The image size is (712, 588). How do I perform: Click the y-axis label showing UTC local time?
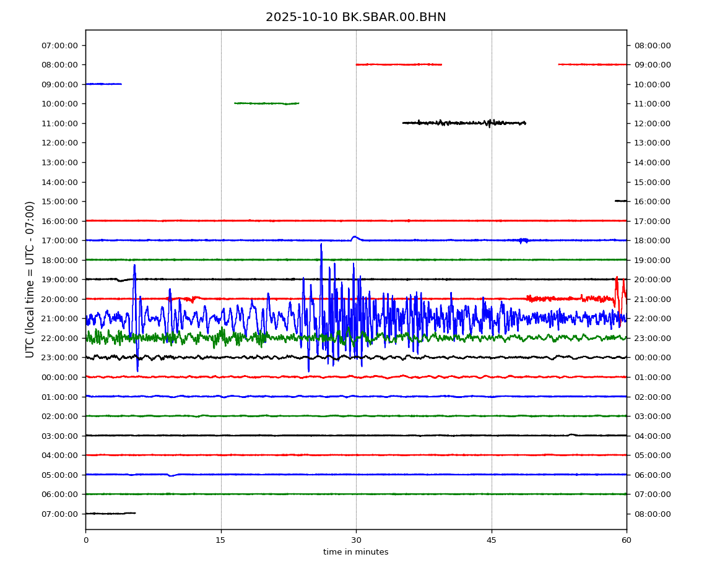tap(30, 279)
